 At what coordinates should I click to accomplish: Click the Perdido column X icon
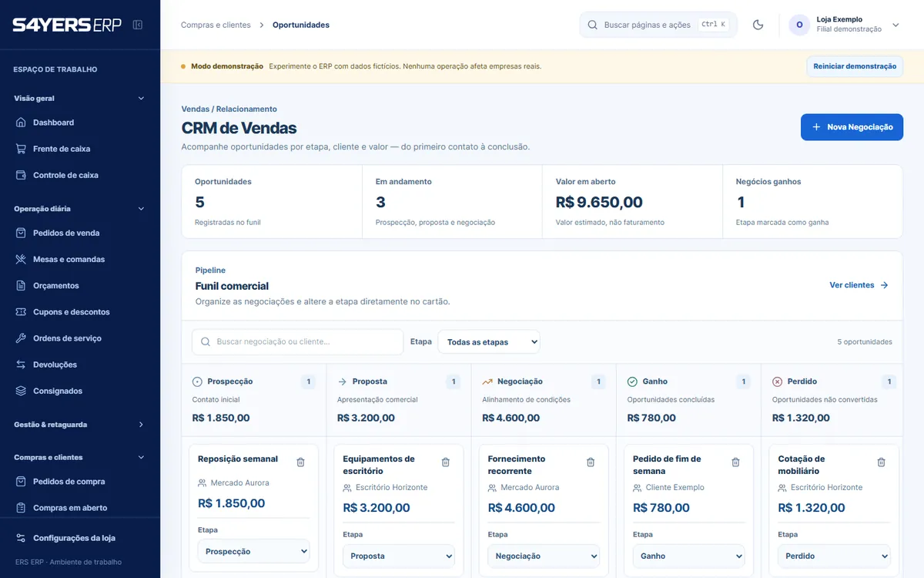(777, 381)
